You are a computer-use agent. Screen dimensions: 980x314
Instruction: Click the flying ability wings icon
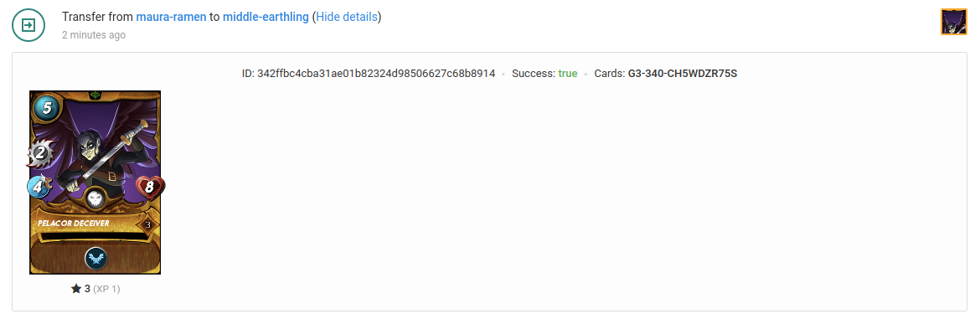pos(95,257)
